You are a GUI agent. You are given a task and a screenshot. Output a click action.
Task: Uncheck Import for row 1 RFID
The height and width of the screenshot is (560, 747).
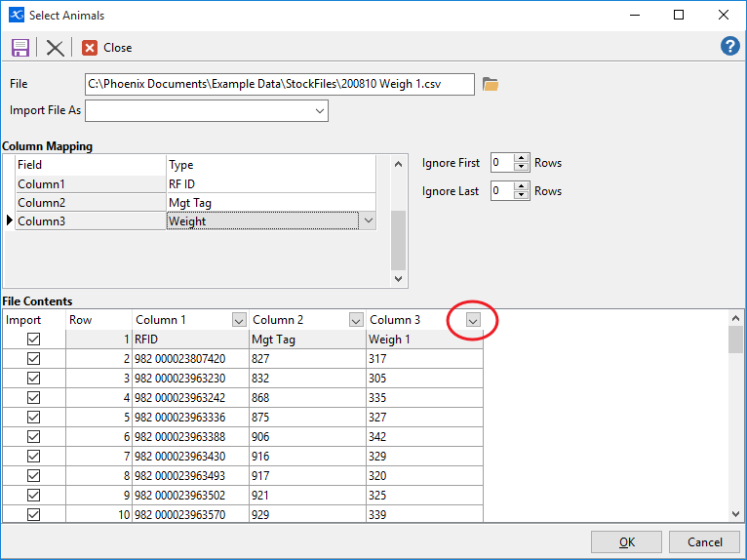[33, 340]
